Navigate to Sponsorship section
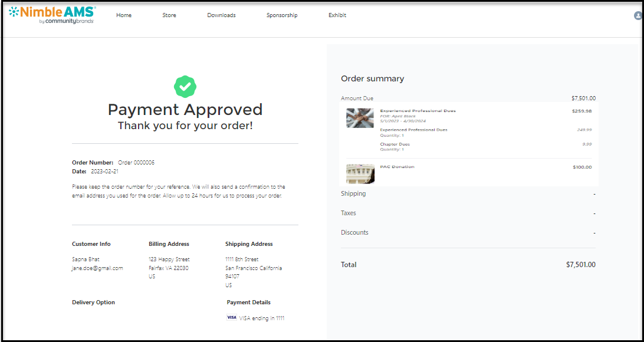Viewport: 644px width, 342px height. (x=282, y=15)
